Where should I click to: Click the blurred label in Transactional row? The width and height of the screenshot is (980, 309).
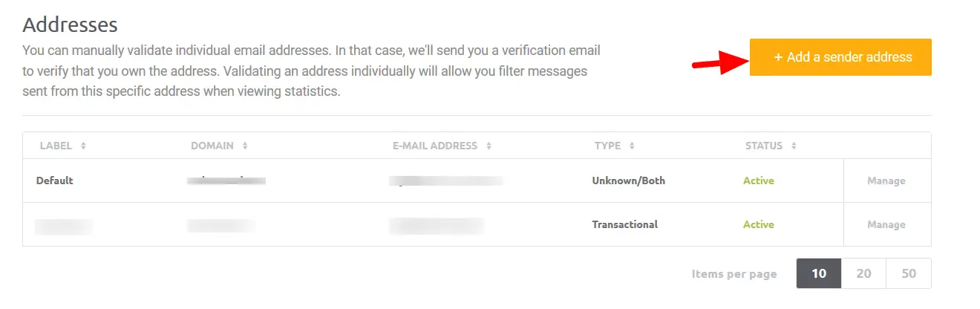point(64,224)
